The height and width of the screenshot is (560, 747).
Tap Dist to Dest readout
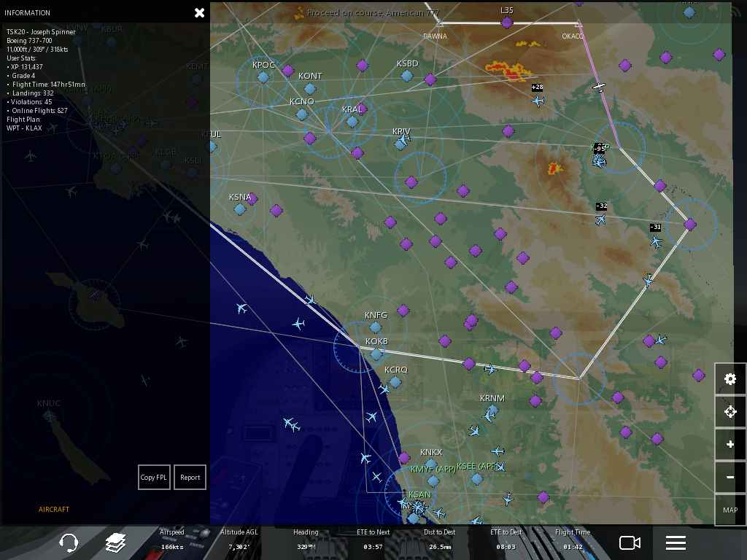point(440,540)
